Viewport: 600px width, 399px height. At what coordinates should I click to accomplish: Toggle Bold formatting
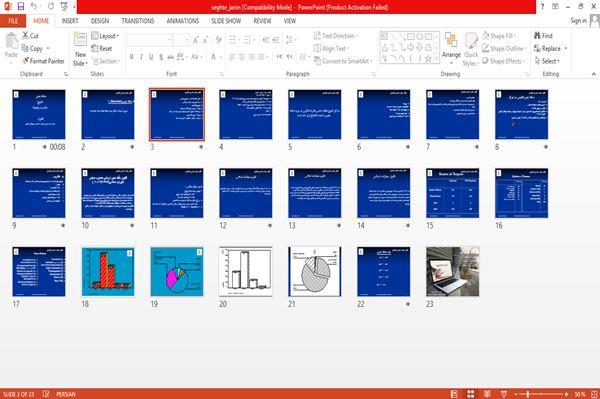click(132, 57)
